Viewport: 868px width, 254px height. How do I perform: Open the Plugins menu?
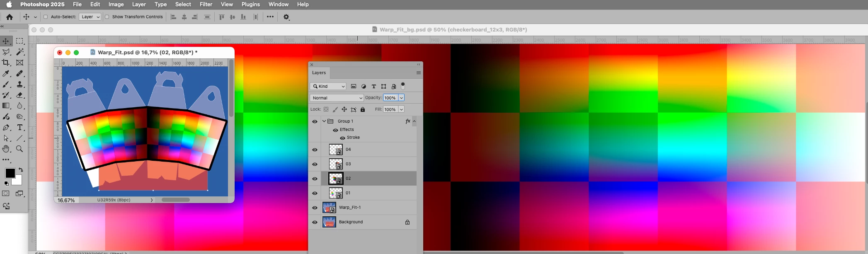click(x=251, y=4)
